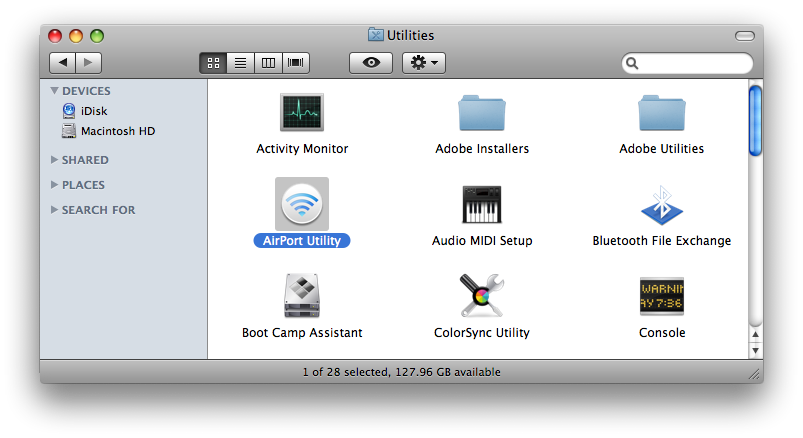The width and height of the screenshot is (803, 438).
Task: Click the "Activity Monitor" label
Action: pyautogui.click(x=302, y=149)
